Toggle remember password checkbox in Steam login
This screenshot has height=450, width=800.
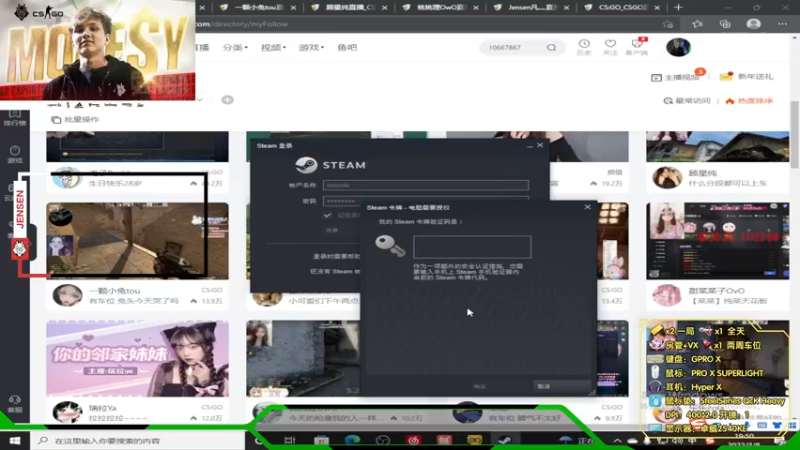coord(327,215)
